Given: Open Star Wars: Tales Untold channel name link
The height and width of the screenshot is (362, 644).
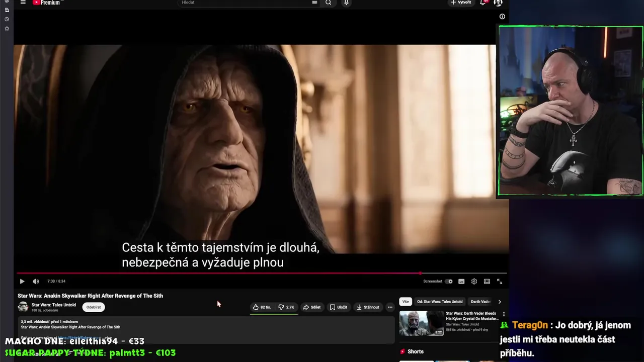Looking at the screenshot, I should (54, 305).
